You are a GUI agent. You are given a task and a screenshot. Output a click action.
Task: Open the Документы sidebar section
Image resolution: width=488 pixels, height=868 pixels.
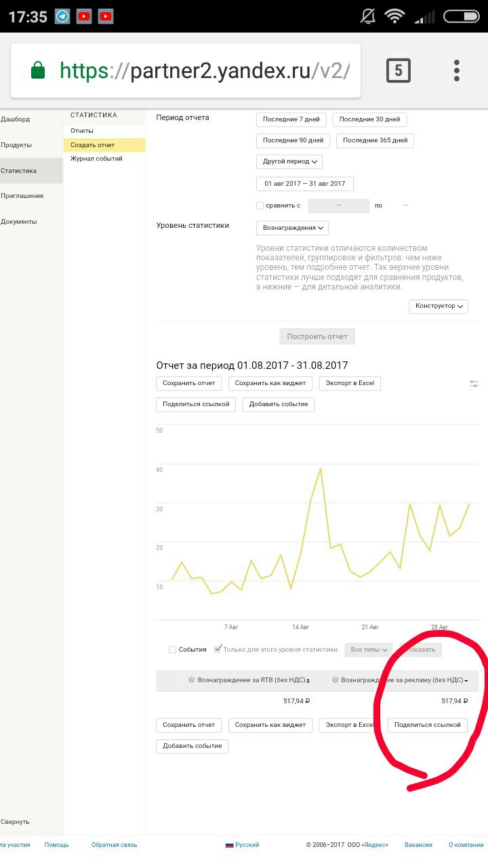(x=19, y=222)
